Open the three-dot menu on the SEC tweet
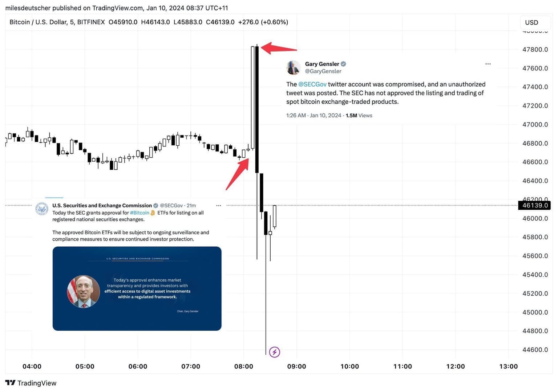Image resolution: width=558 pixels, height=392 pixels. pos(219,206)
